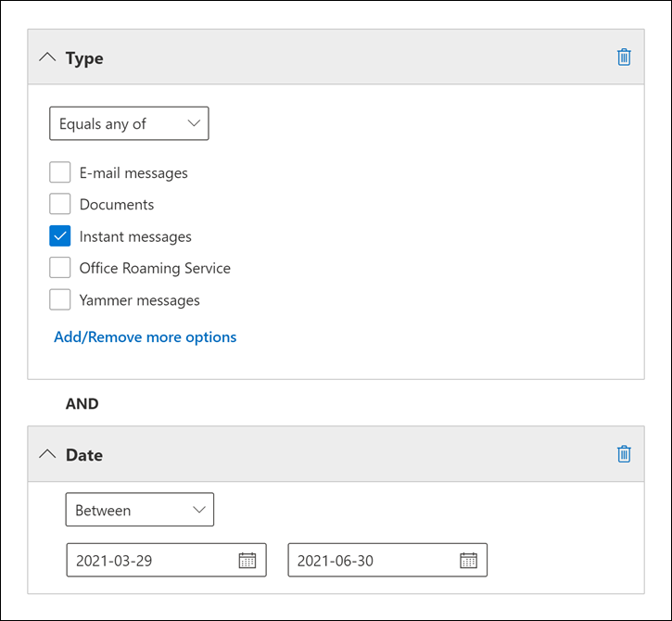Image resolution: width=672 pixels, height=621 pixels.
Task: Click the Date section header title
Action: click(84, 455)
